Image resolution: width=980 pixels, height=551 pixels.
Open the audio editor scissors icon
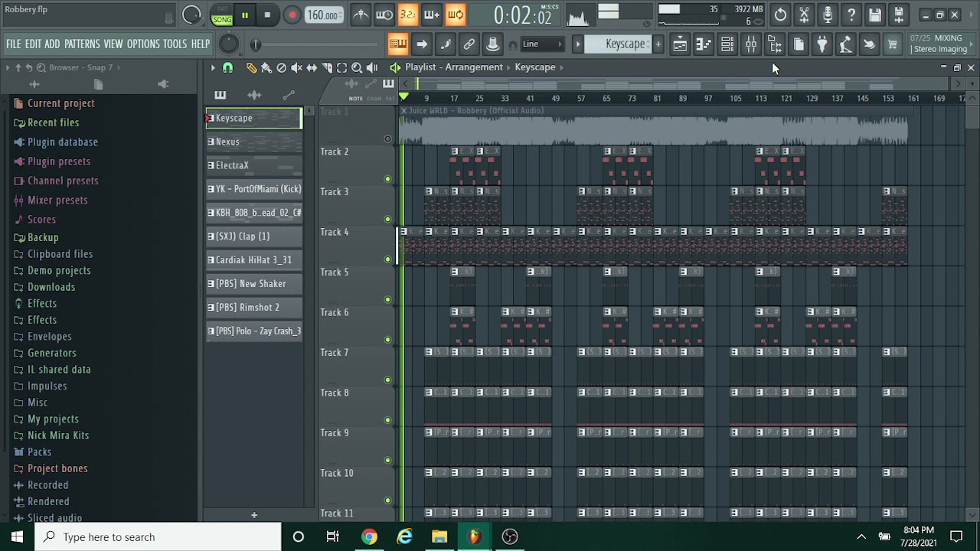[804, 15]
